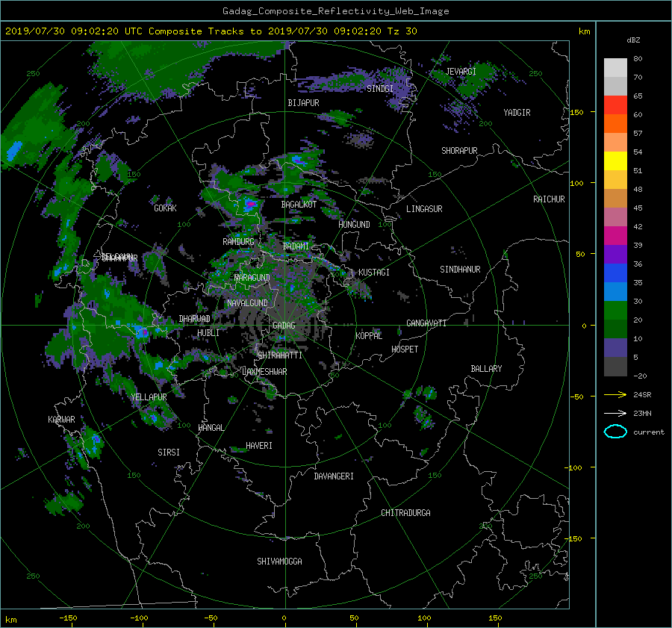Select the YADGIR place label
Image resolution: width=672 pixels, height=628 pixels.
tap(517, 113)
